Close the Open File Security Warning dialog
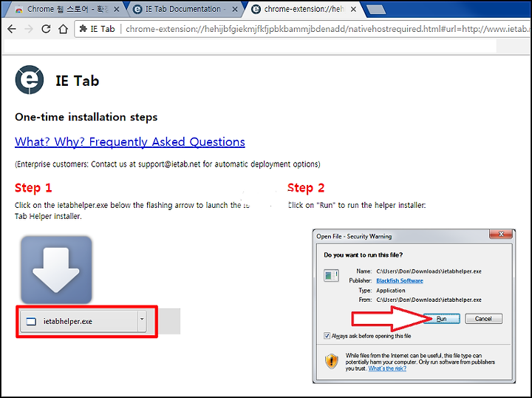The height and width of the screenshot is (398, 532). (501, 234)
